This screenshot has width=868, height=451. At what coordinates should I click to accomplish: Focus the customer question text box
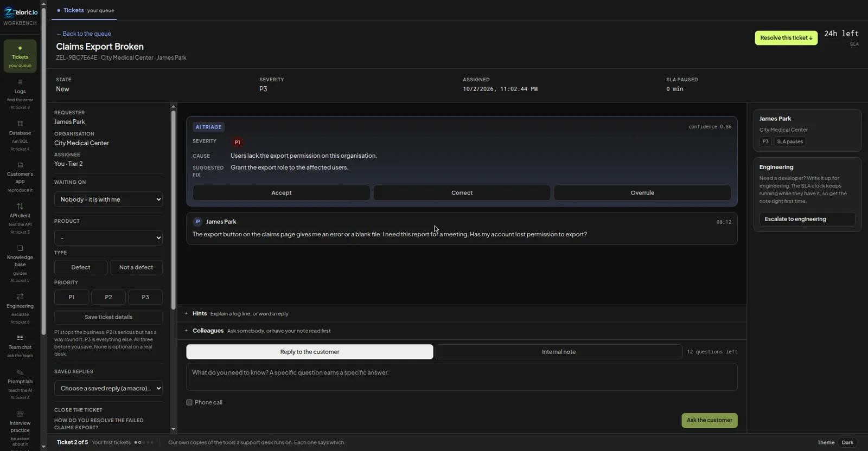462,377
